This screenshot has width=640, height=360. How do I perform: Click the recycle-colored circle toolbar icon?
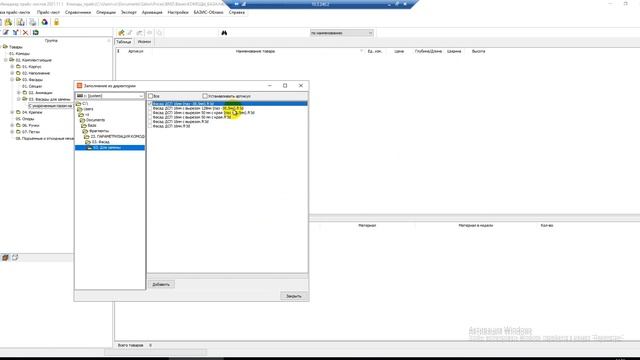44,22
